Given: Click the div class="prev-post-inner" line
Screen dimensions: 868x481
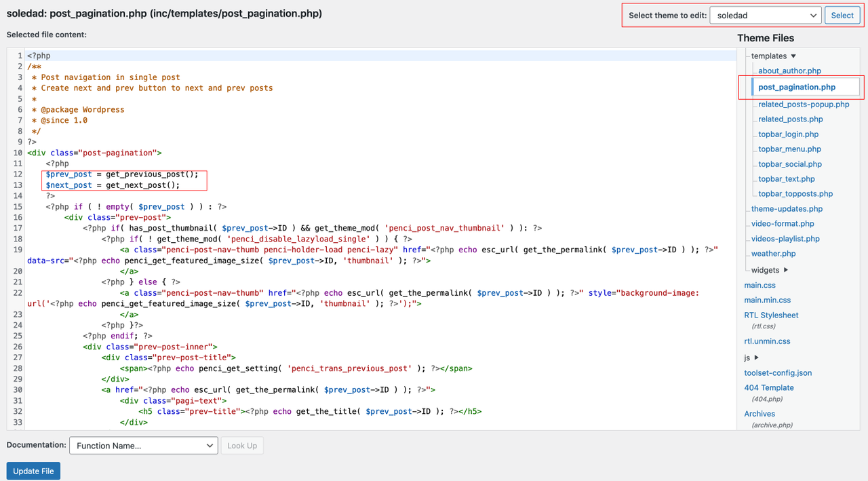Looking at the screenshot, I should coord(150,347).
